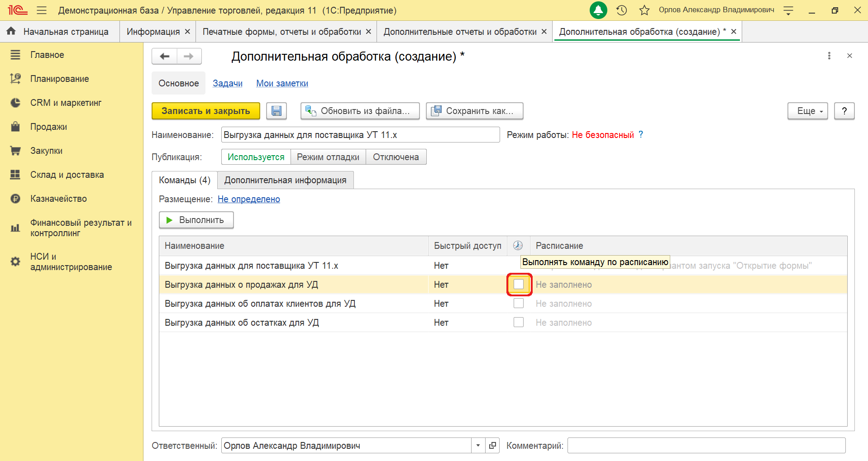
Task: Open the main menu hamburger icon
Action: (42, 10)
